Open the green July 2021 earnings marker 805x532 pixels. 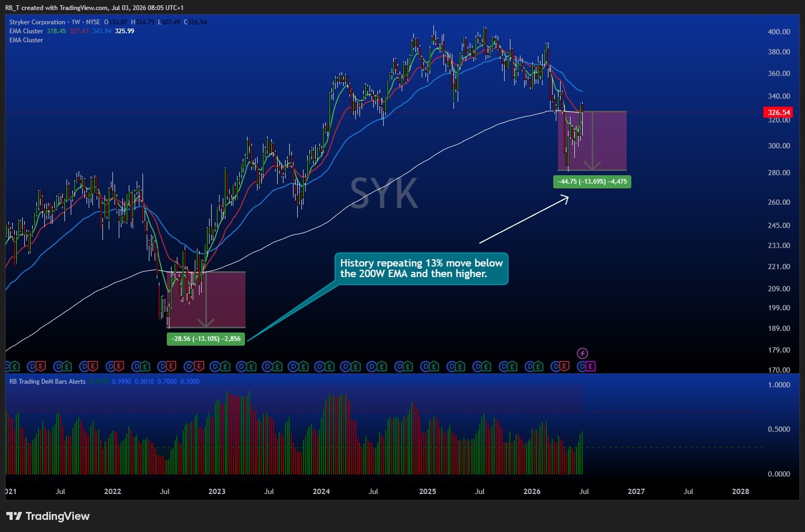(x=67, y=366)
